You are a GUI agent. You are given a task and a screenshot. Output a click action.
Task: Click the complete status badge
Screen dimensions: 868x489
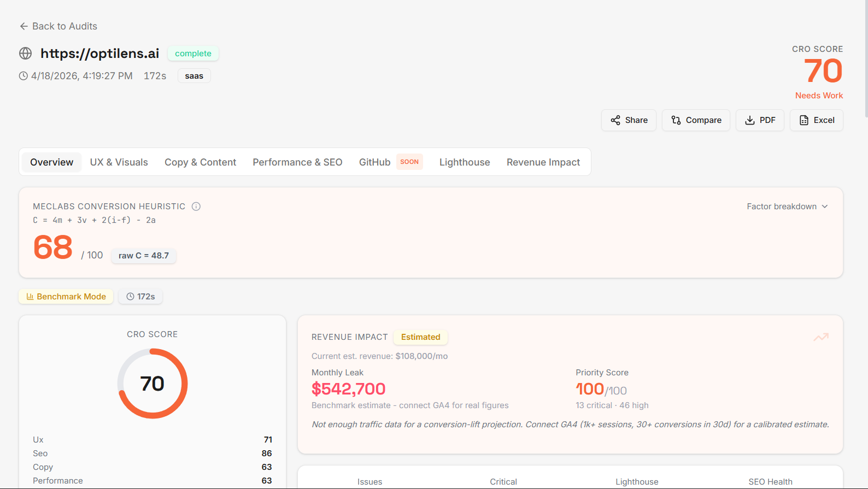click(x=193, y=53)
